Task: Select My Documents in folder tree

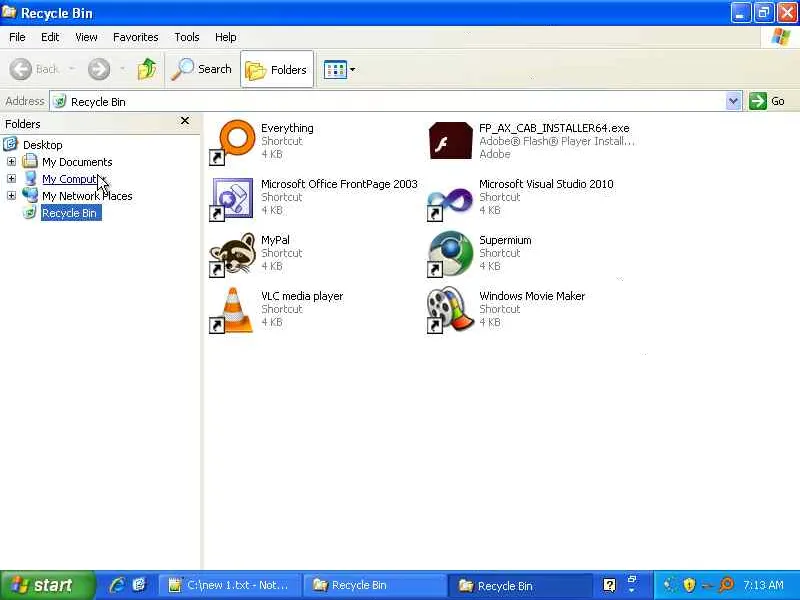Action: 77,162
